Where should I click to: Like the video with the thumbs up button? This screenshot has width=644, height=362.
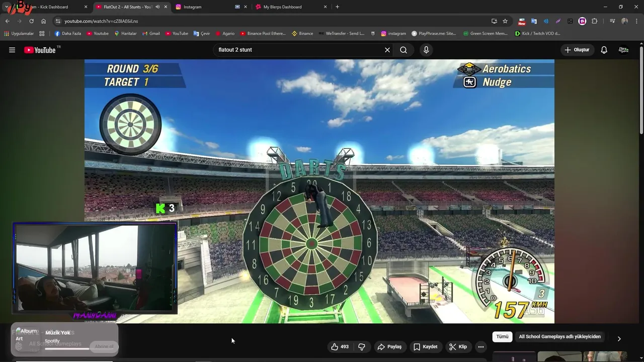click(x=340, y=346)
